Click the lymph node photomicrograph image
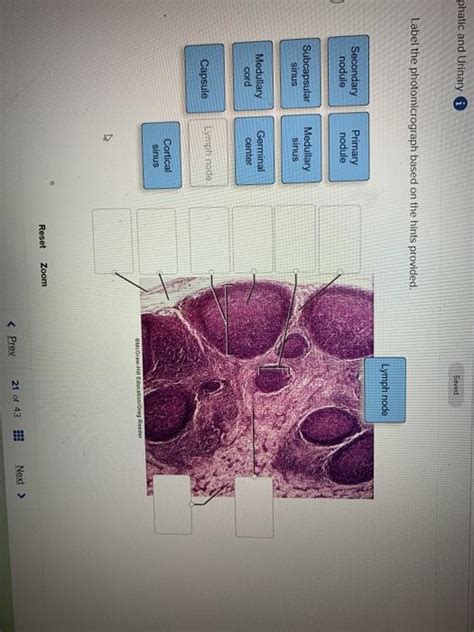Screen dimensions: 474x632 pyautogui.click(x=257, y=387)
